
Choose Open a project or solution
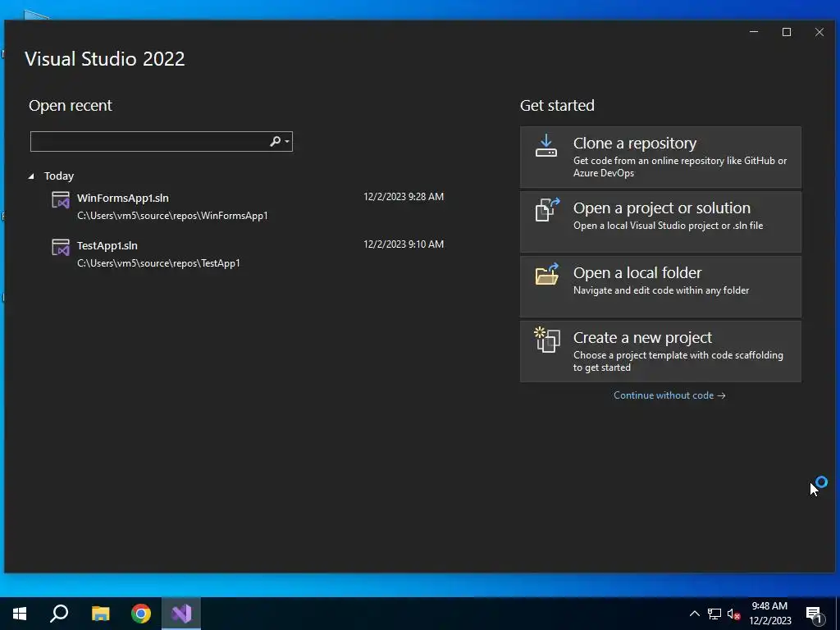pos(660,221)
